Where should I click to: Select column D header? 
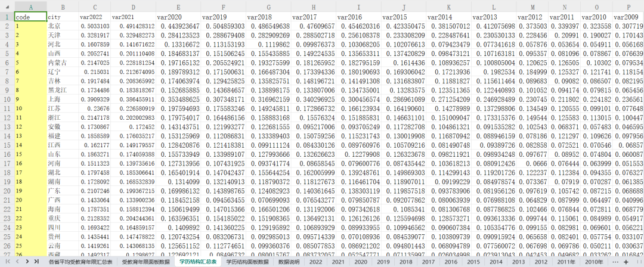pyautogui.click(x=133, y=7)
